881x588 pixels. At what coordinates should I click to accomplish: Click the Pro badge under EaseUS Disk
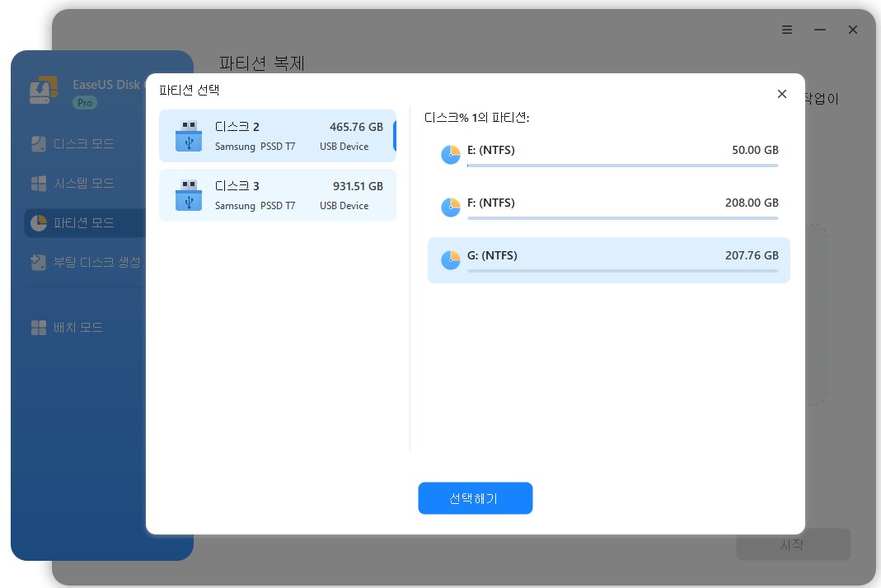84,103
